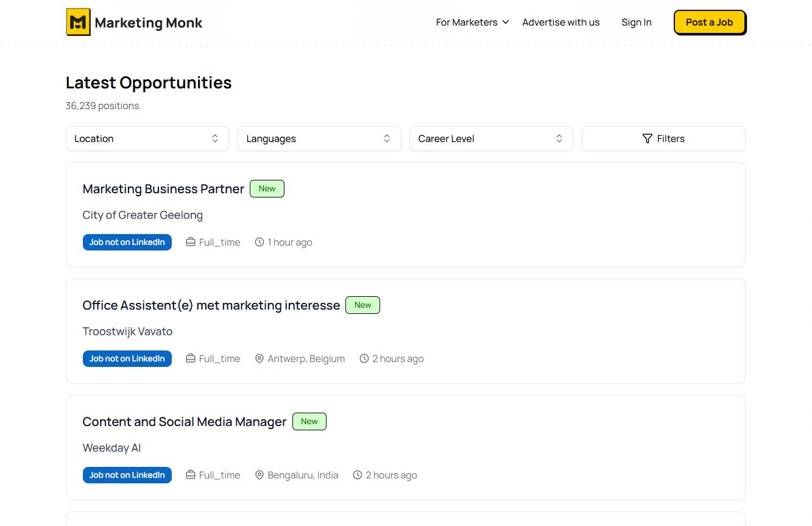This screenshot has height=526, width=812.
Task: Open the Career Level dropdown
Action: [x=491, y=139]
